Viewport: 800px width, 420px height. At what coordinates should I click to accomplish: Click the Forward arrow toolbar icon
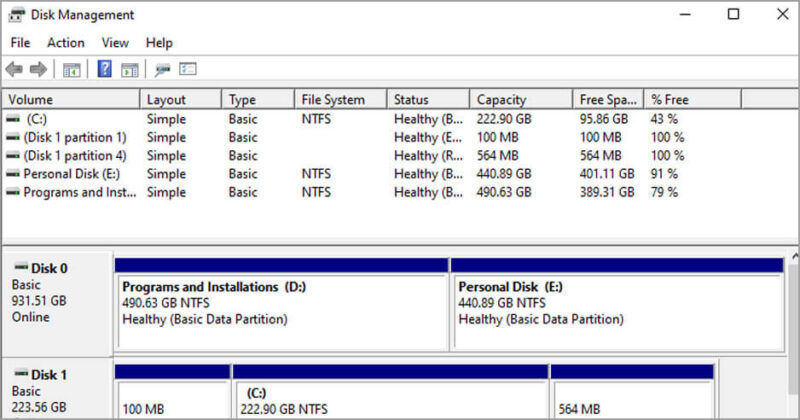(x=38, y=69)
